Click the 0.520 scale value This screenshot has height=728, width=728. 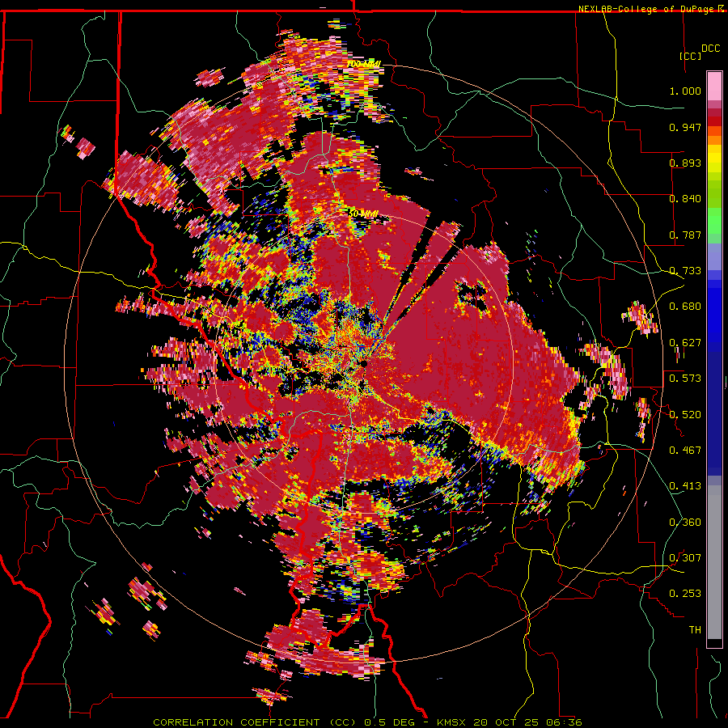(x=685, y=415)
